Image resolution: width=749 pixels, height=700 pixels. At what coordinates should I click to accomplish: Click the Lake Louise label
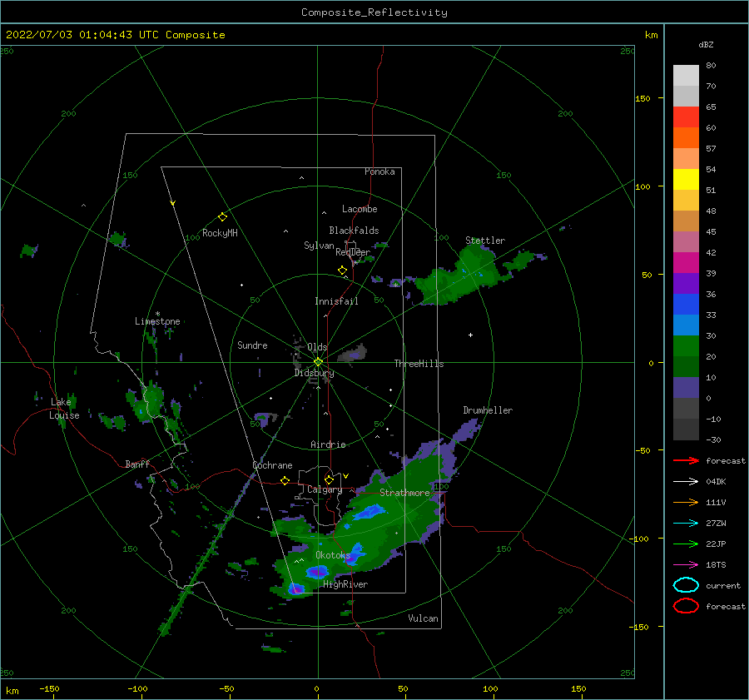[x=64, y=409]
